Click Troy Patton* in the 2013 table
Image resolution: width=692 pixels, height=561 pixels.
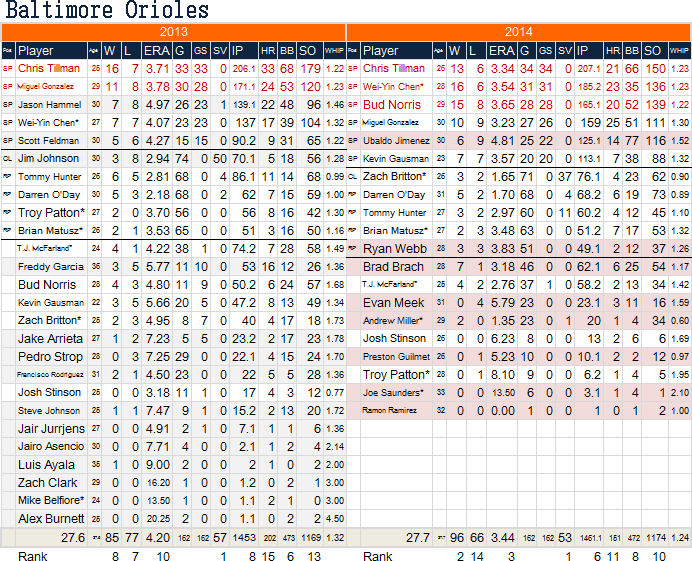pyautogui.click(x=51, y=213)
